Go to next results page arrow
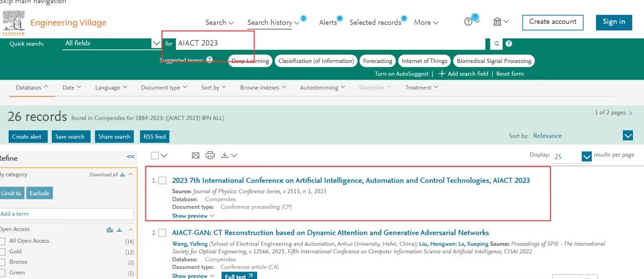 tap(631, 113)
